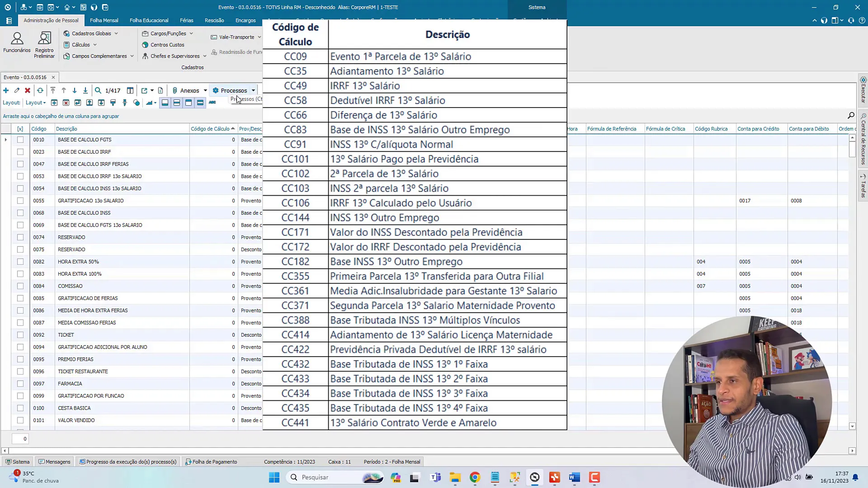Image resolution: width=868 pixels, height=488 pixels.
Task: Click the edit pencil icon
Action: [x=17, y=90]
